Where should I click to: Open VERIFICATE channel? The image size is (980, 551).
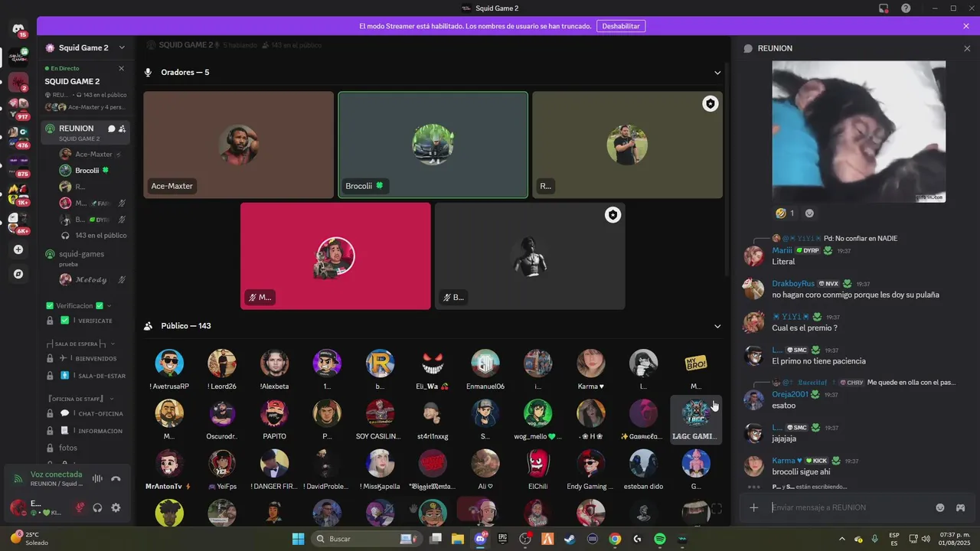click(x=85, y=321)
